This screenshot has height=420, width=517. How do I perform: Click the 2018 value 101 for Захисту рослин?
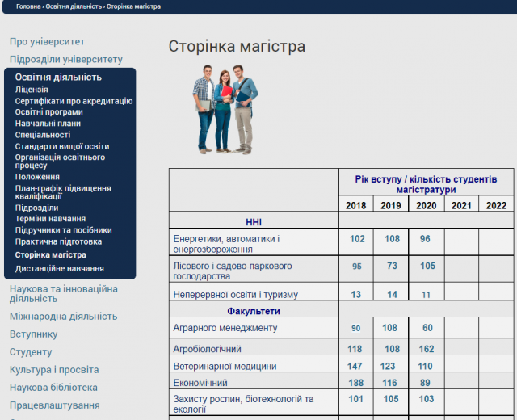(355, 399)
